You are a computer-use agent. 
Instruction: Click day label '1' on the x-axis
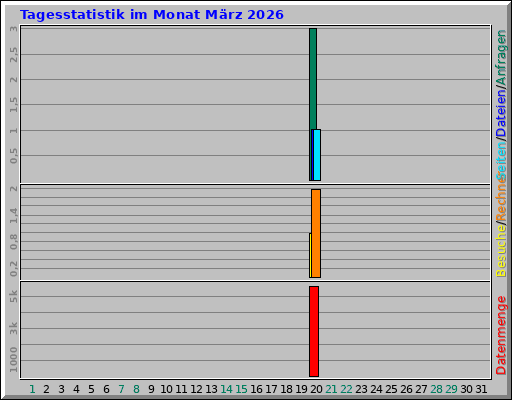pos(32,389)
